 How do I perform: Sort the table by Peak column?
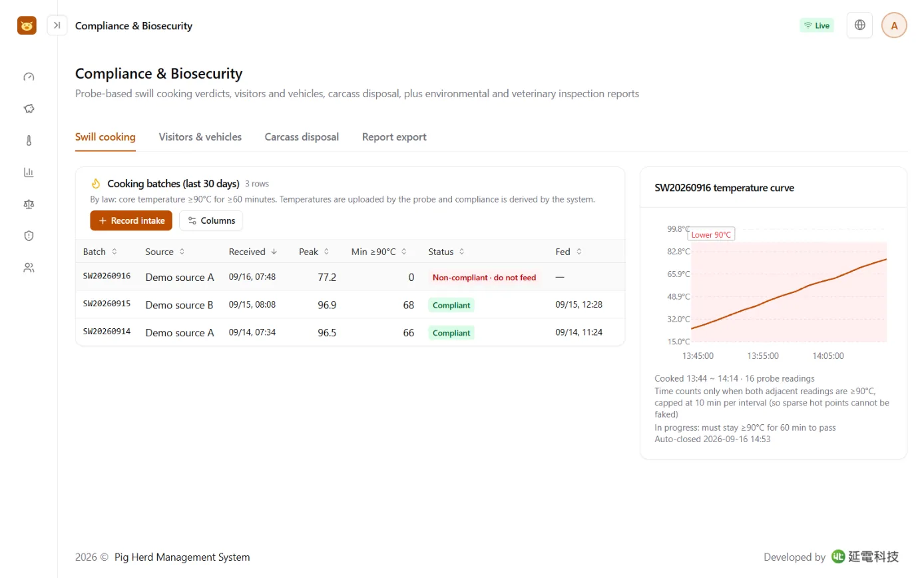tap(314, 252)
